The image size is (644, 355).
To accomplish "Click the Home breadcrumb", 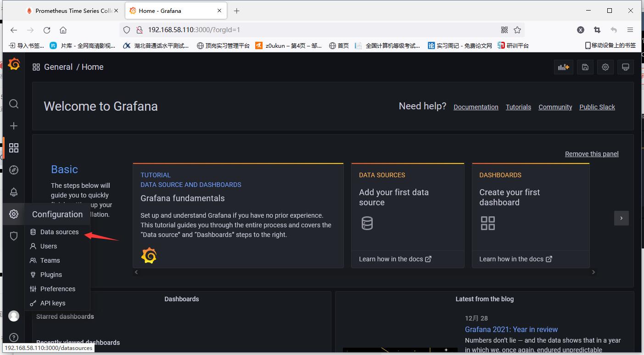I will (93, 67).
